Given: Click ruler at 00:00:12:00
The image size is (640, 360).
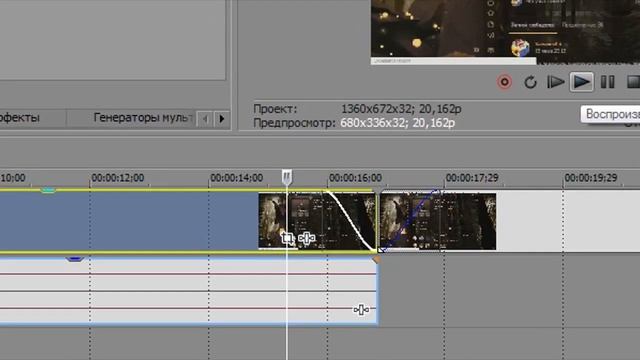Looking at the screenshot, I should (118, 178).
